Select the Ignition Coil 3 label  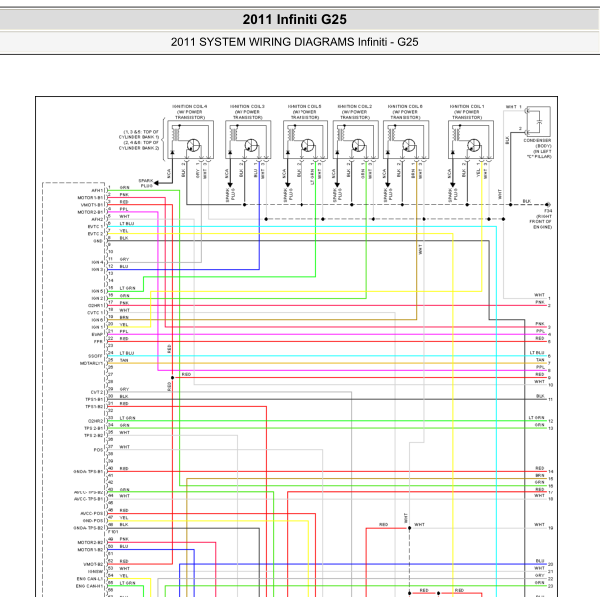[248, 112]
